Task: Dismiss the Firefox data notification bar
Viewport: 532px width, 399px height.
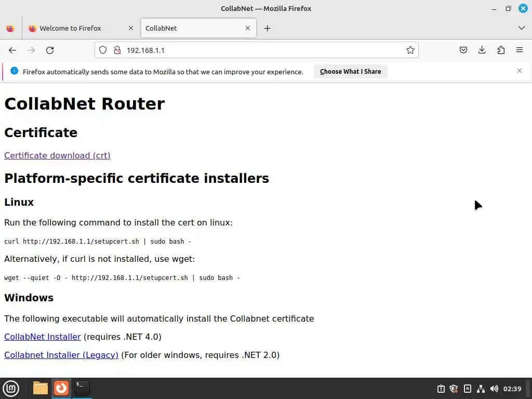Action: click(520, 71)
